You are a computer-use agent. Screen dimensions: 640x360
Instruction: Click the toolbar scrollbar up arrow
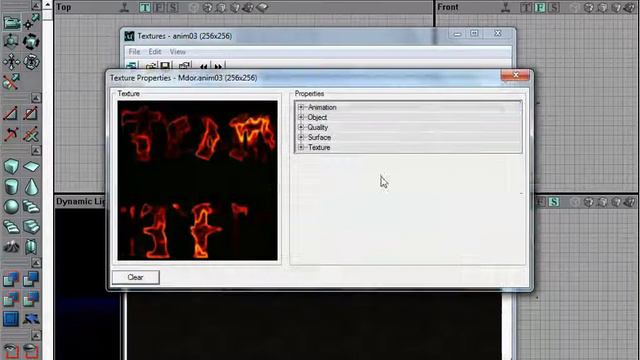tap(48, 5)
